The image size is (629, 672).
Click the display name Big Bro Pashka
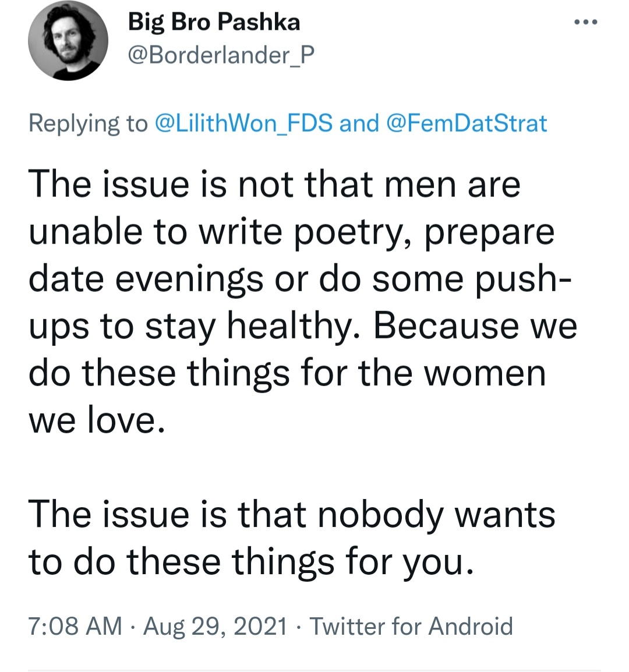[x=214, y=22]
